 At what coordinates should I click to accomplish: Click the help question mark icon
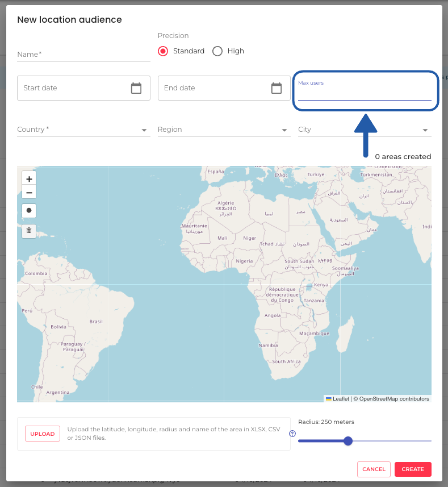[x=292, y=434]
